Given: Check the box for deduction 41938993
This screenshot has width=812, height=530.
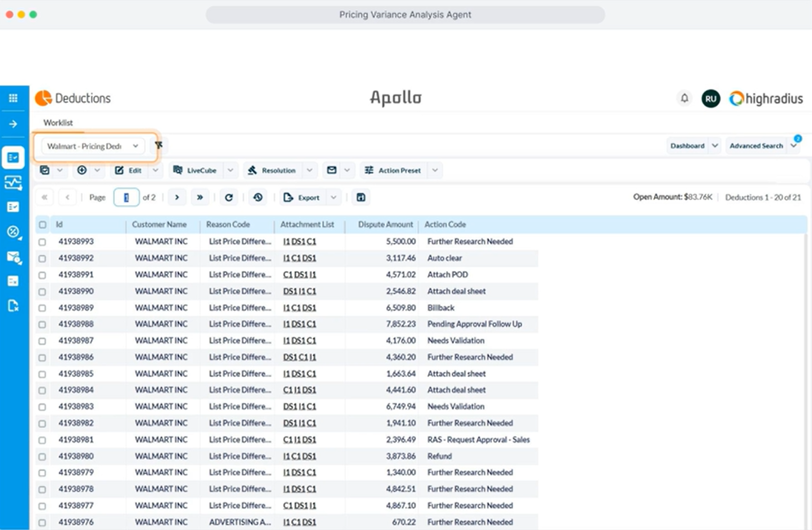Looking at the screenshot, I should (42, 242).
